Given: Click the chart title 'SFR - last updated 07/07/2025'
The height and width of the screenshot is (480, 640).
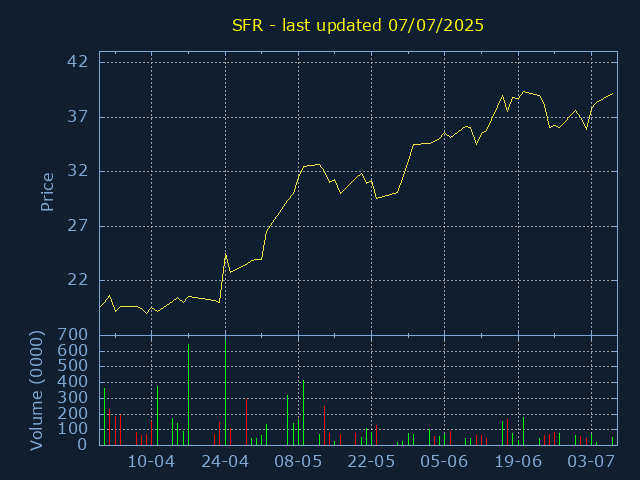Looking at the screenshot, I should click(358, 25).
